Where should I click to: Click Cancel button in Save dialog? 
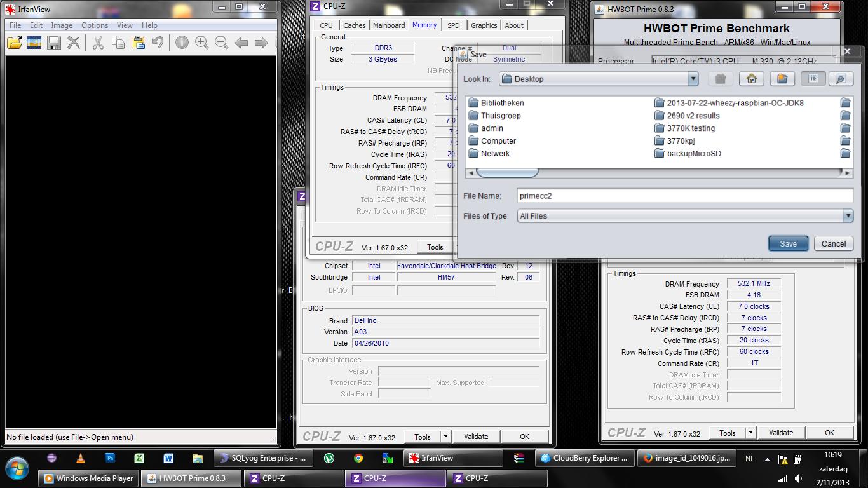click(834, 243)
